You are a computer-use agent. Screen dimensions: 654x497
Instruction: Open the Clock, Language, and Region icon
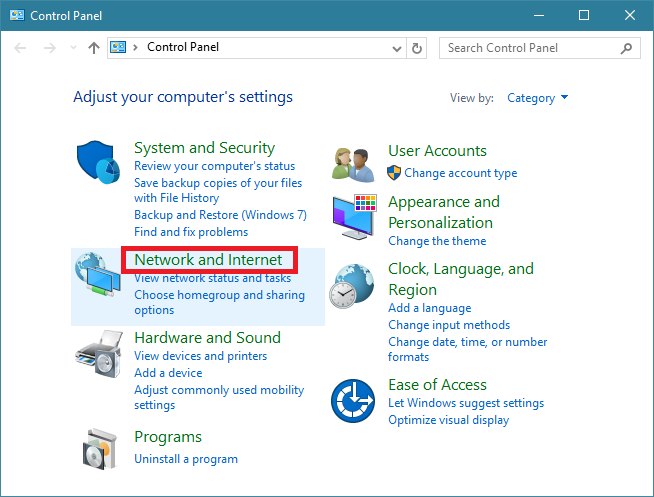tap(352, 286)
